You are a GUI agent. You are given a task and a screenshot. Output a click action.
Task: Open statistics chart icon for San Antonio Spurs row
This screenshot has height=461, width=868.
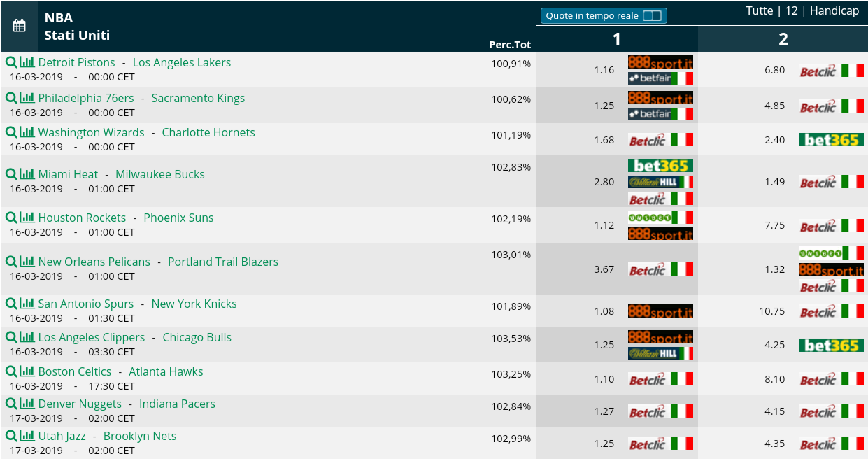(27, 303)
